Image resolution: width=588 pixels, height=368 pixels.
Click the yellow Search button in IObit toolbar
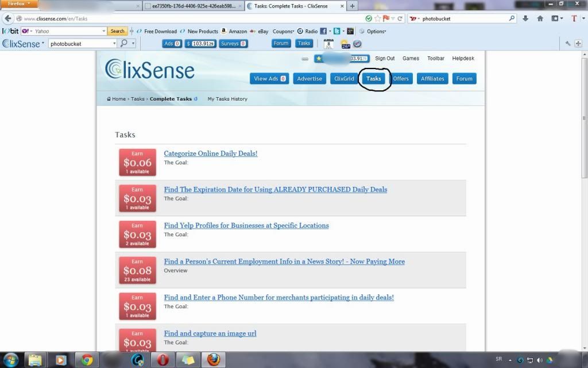(x=117, y=31)
